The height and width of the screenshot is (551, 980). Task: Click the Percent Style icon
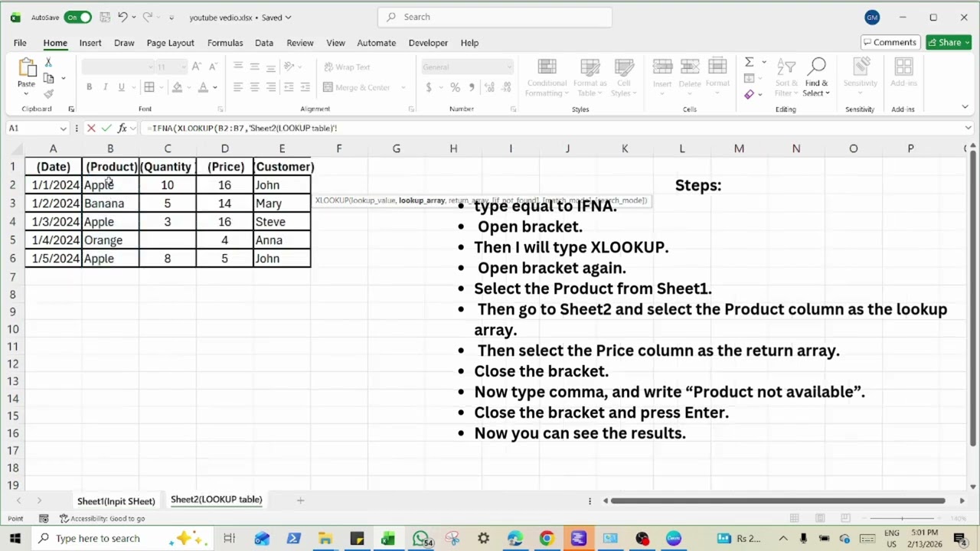(x=455, y=87)
